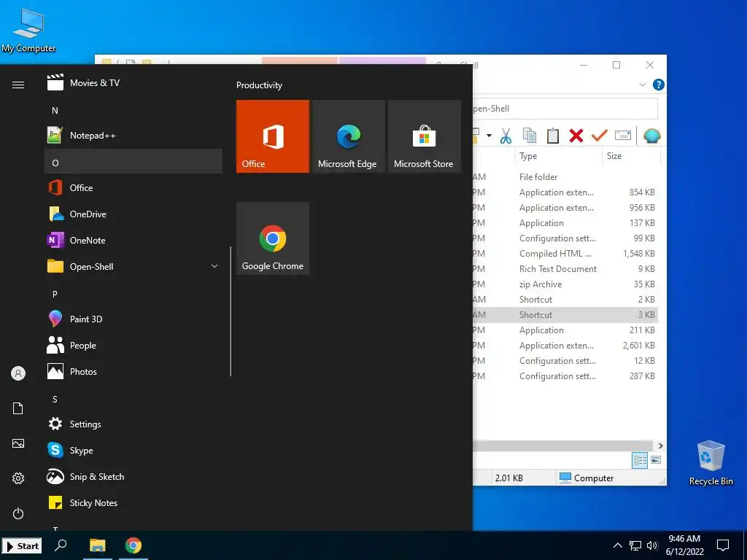Switch Explorer to details view icon
The width and height of the screenshot is (747, 560).
640,460
